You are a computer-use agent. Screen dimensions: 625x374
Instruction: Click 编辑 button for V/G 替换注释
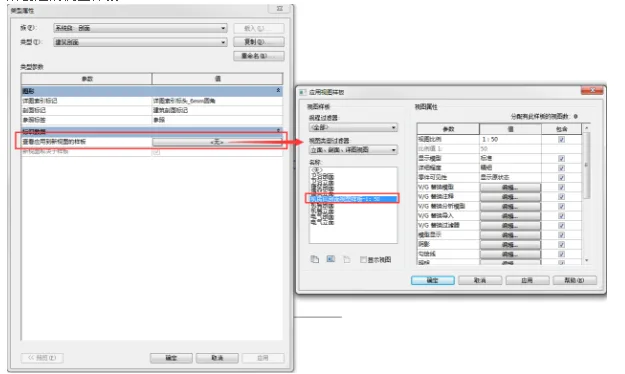[x=510, y=197]
